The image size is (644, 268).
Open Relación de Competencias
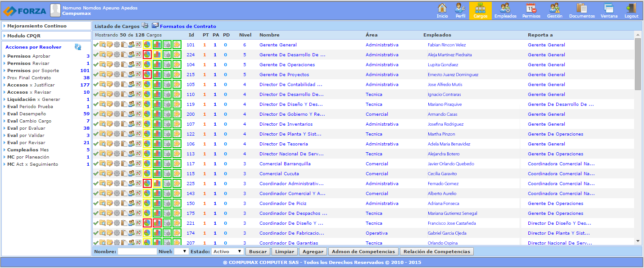click(x=437, y=252)
